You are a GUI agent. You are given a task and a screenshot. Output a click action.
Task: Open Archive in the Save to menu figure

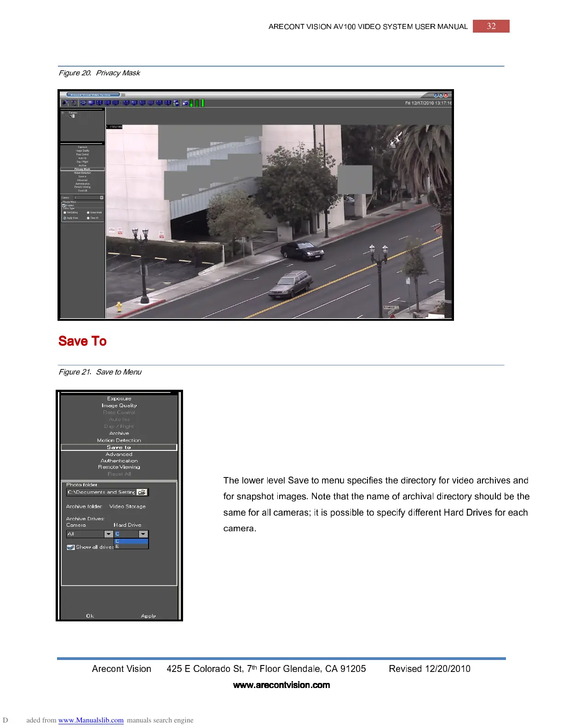[x=119, y=433]
